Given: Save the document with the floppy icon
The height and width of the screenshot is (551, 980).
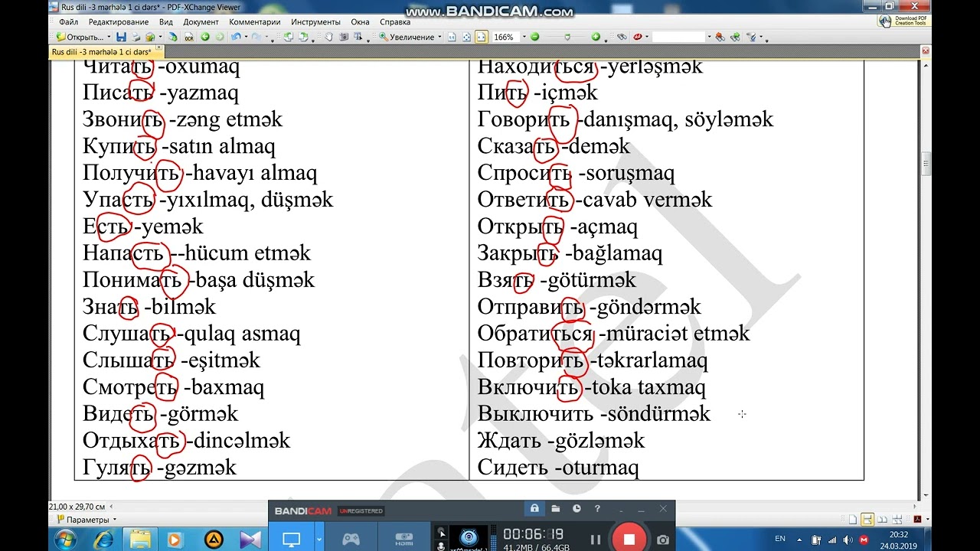Looking at the screenshot, I should [121, 37].
